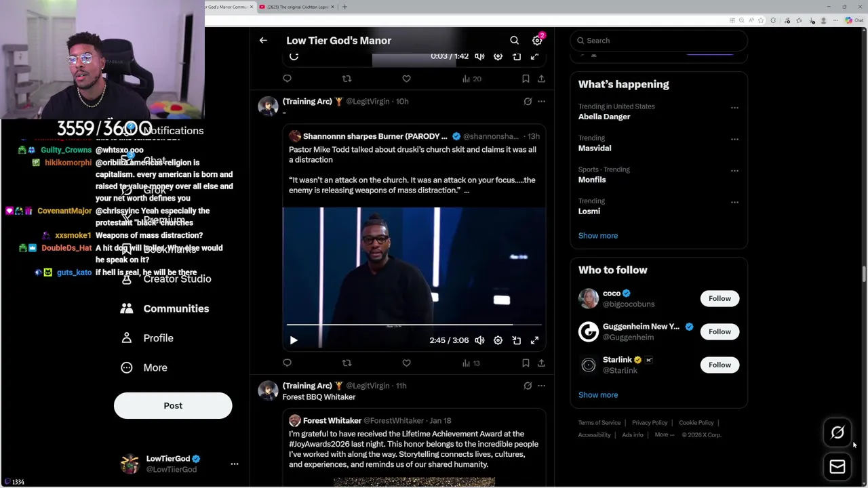Open Profile in the sidebar
Image resolution: width=868 pixels, height=488 pixels.
pos(147,338)
